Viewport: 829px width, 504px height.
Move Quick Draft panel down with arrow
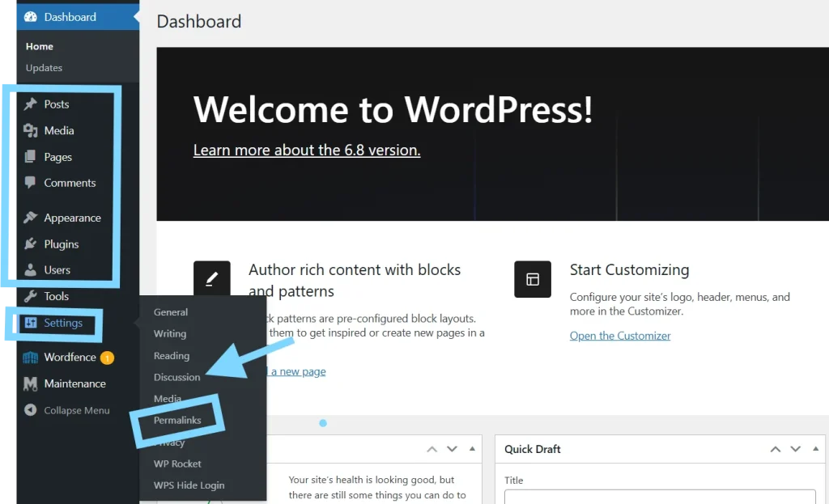tap(795, 449)
